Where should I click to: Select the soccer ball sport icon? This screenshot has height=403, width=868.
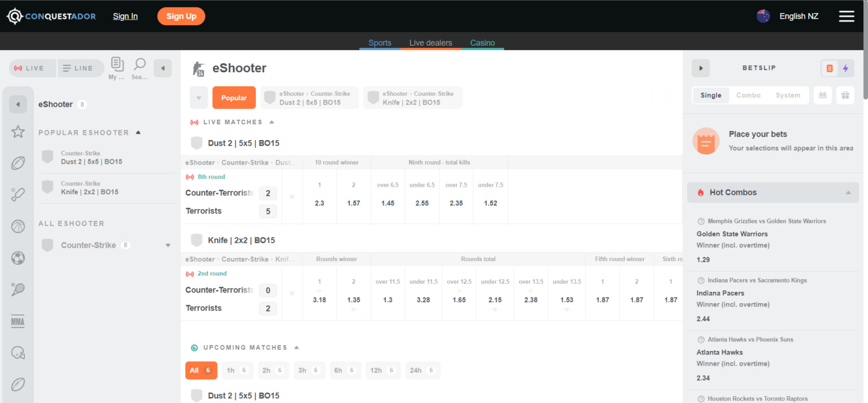[x=18, y=259]
